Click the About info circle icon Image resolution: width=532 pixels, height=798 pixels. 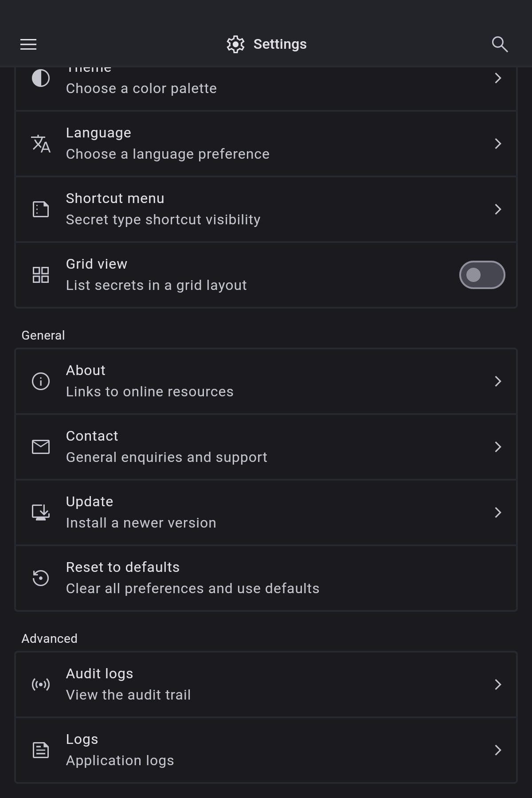tap(41, 381)
